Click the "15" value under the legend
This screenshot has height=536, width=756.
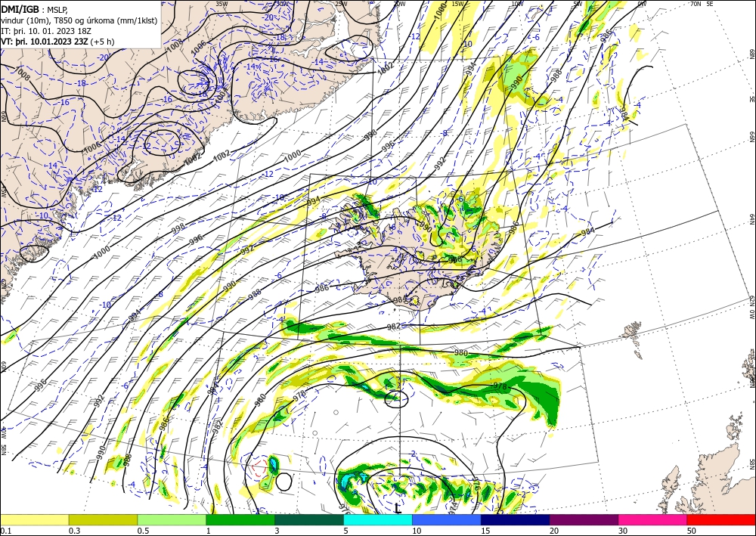[485, 530]
